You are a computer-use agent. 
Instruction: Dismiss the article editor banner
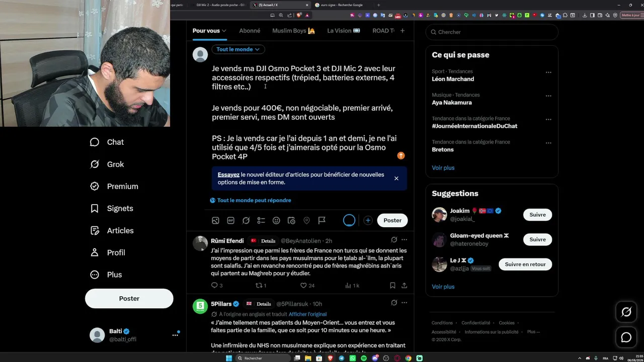(x=396, y=178)
